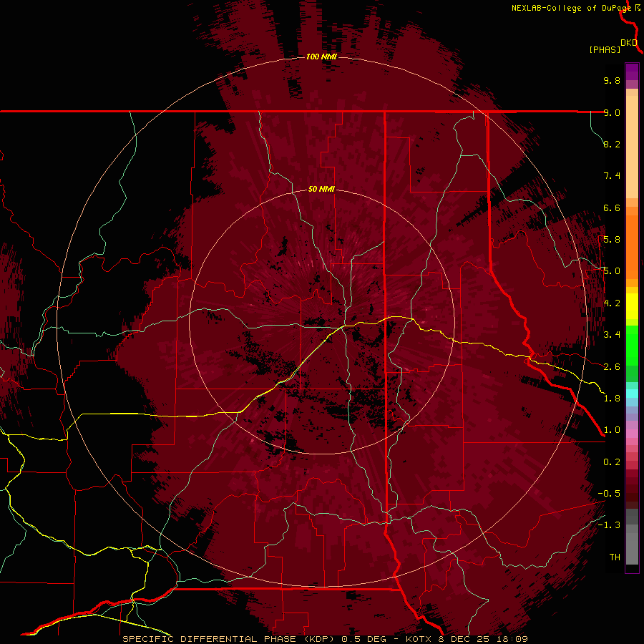Viewport: 644px width, 644px height.
Task: Click the 4.2 scale value
Action: tap(612, 303)
